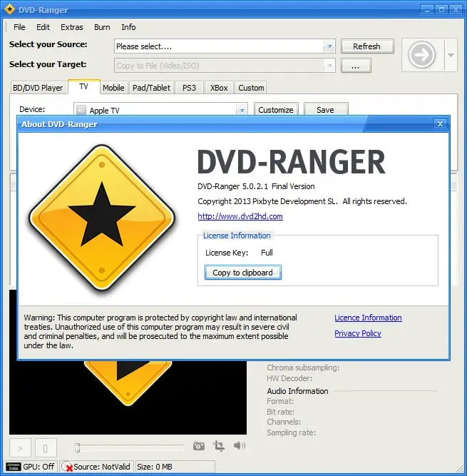Click the HW Decoder label
Image resolution: width=467 pixels, height=476 pixels.
289,378
